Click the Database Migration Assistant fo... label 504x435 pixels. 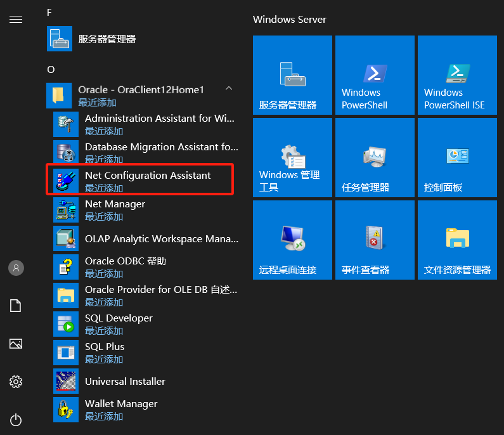162,147
